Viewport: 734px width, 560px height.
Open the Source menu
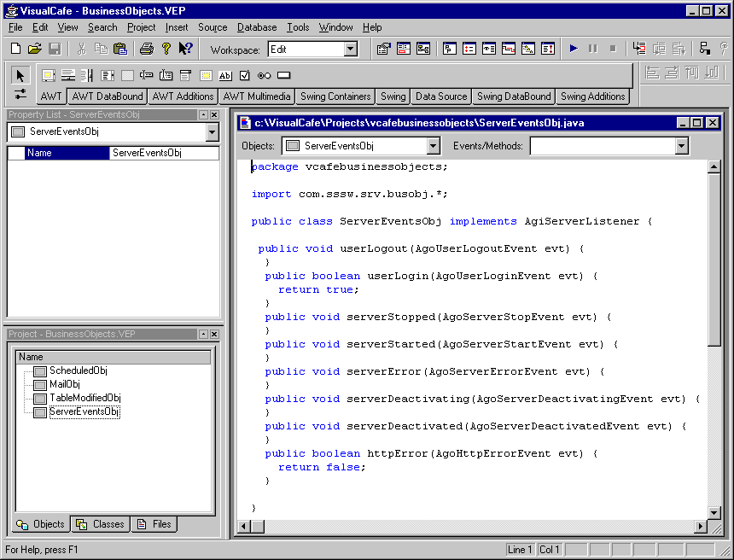[213, 27]
